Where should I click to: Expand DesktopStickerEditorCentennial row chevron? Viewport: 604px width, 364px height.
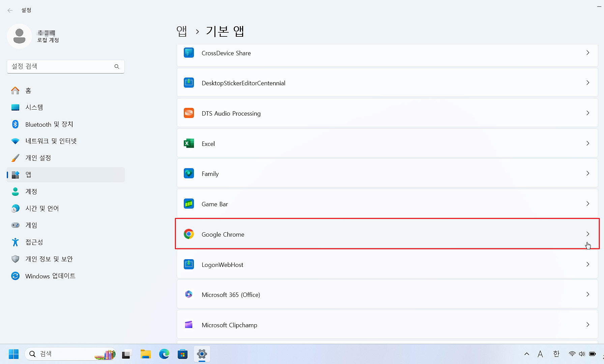click(588, 83)
